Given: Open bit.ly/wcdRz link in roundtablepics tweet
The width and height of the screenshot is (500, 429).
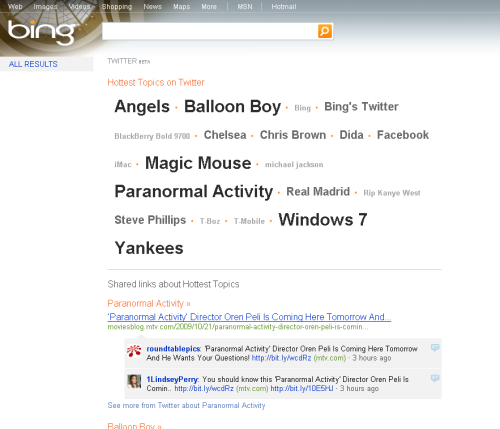Looking at the screenshot, I should tap(281, 358).
